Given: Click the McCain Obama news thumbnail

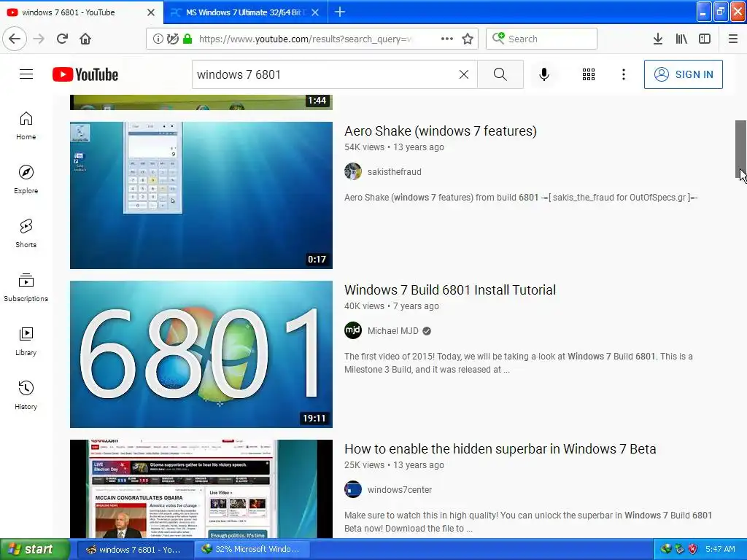Looking at the screenshot, I should click(x=201, y=489).
